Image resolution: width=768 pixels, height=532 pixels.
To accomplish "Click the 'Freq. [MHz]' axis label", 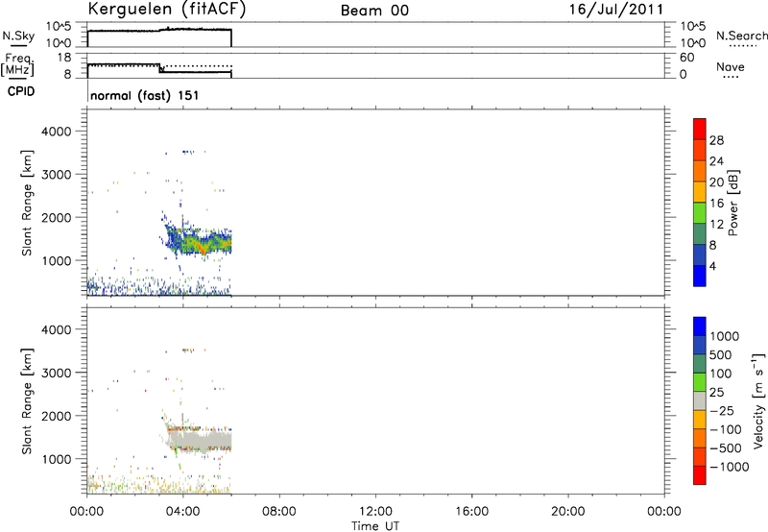I will 17,64.
